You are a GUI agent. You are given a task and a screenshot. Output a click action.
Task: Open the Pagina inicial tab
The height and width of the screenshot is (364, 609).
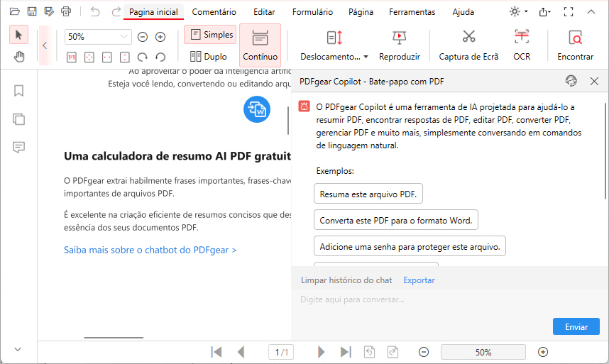tap(153, 12)
